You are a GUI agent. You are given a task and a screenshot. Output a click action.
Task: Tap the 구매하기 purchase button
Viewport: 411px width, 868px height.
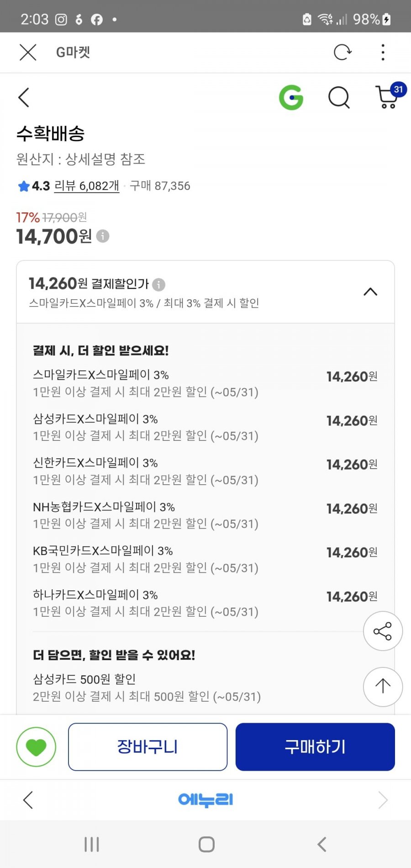[315, 747]
